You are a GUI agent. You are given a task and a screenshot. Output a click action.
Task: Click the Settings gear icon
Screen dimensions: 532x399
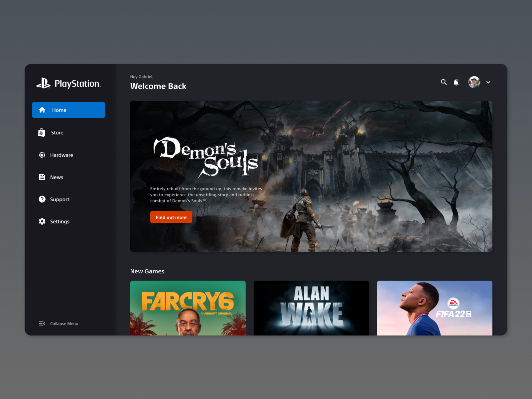42,221
